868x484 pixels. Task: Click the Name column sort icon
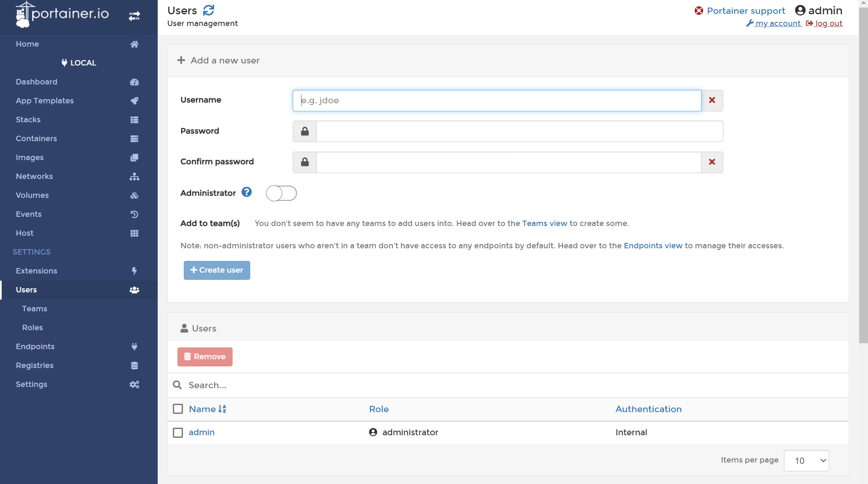point(222,409)
